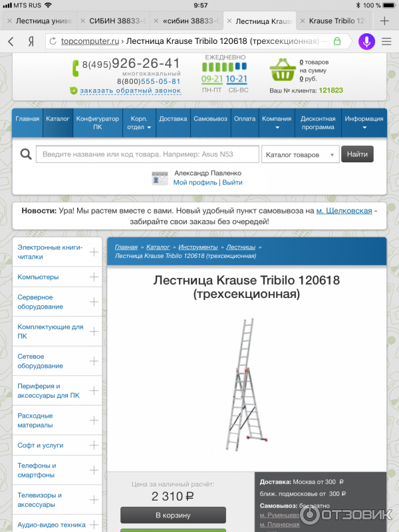The height and width of the screenshot is (532, 399).
Task: Click the Найти search button
Action: tap(357, 154)
